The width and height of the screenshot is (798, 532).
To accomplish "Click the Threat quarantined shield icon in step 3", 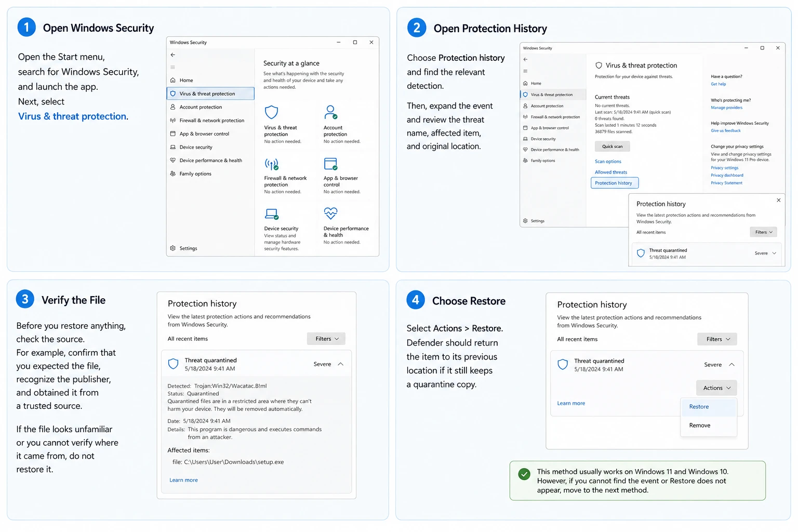I will 174,364.
